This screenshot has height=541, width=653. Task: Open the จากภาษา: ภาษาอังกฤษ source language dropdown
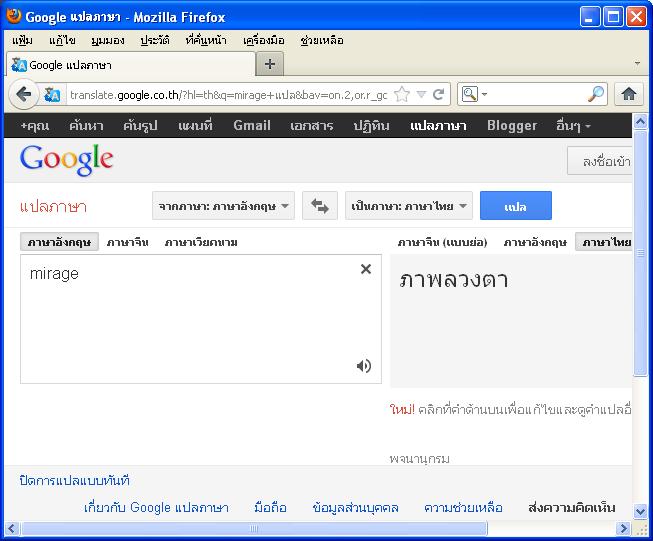coord(223,206)
